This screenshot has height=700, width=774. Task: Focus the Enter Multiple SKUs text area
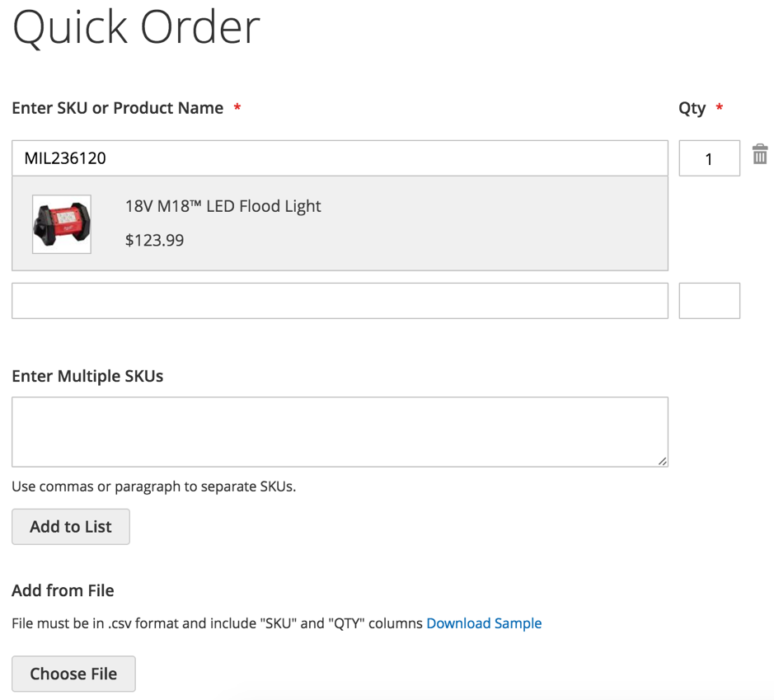(x=340, y=432)
